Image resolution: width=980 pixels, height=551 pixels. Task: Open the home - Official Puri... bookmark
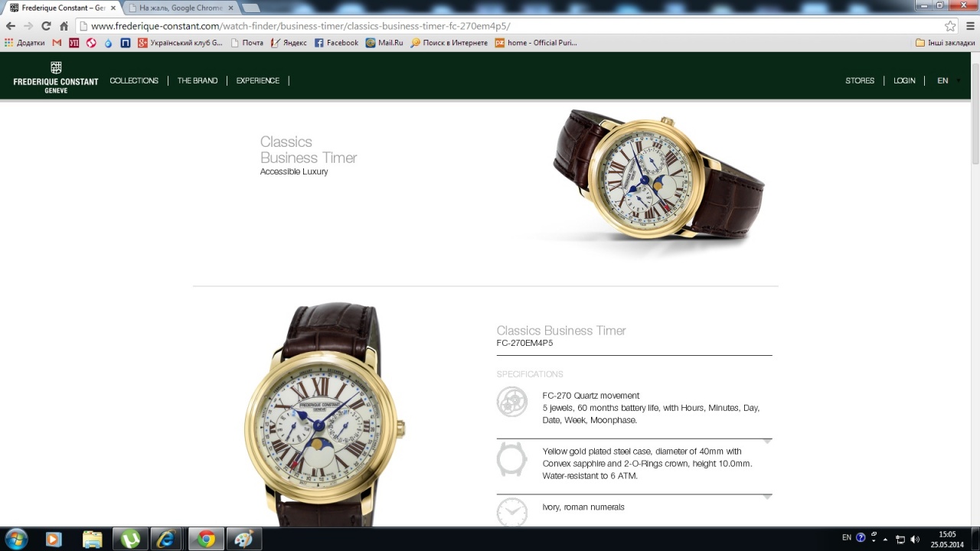coord(536,43)
